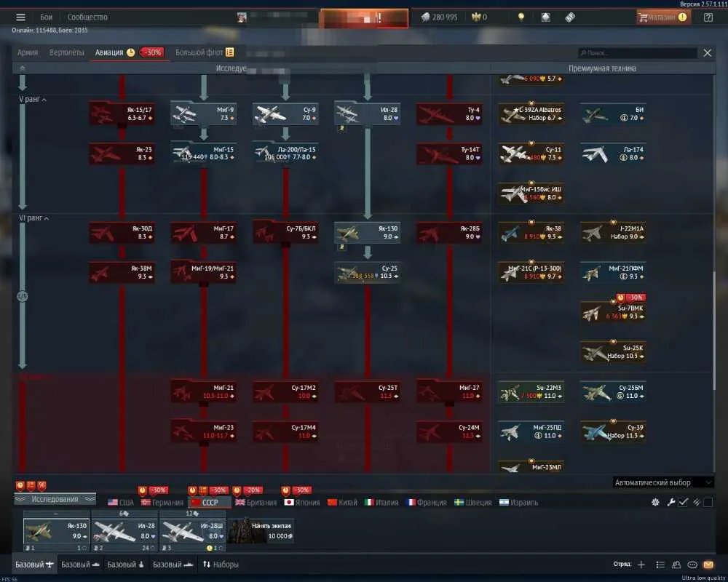Open the chat bubble icon
Screen dimensions: 728x582
[x=692, y=565]
